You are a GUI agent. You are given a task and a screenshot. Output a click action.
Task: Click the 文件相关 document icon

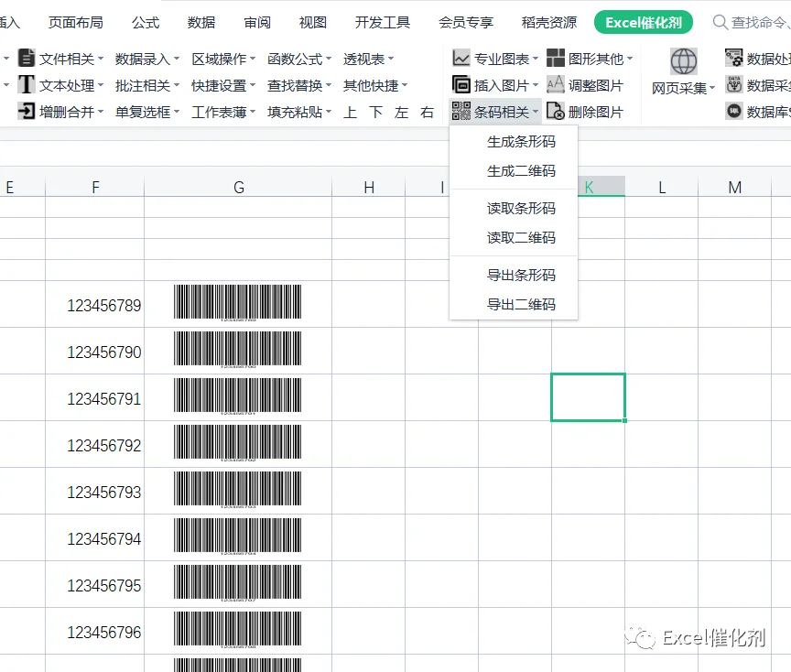point(27,58)
